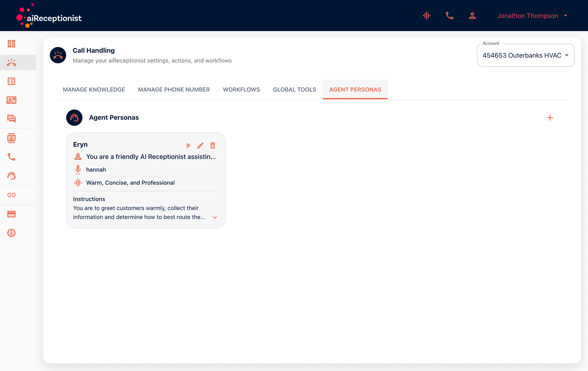
Task: Click the Instructions label in Eryn card
Action: click(x=89, y=199)
